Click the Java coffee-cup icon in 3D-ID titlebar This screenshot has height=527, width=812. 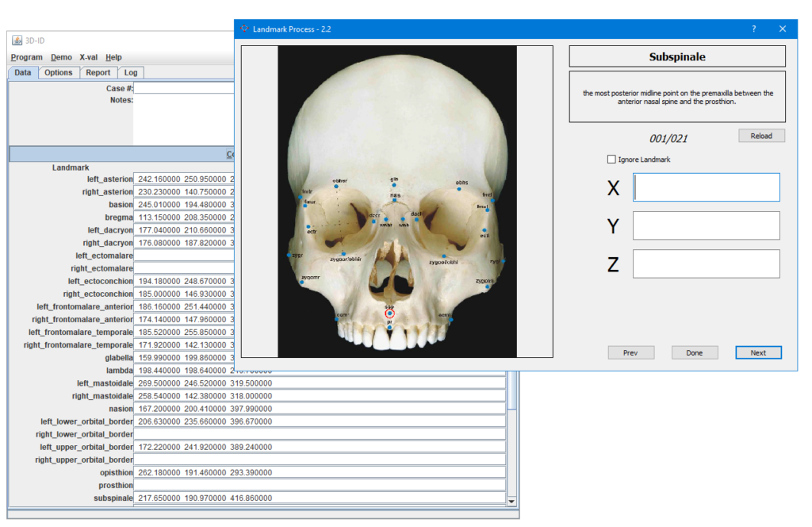[17, 40]
